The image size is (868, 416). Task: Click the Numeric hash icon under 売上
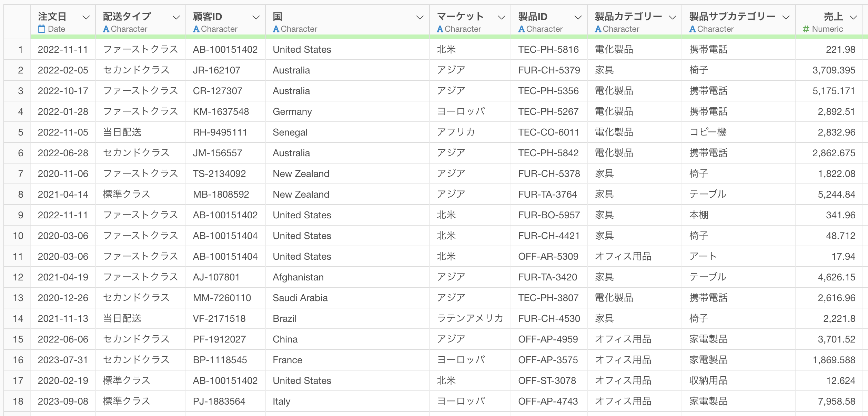pyautogui.click(x=806, y=29)
